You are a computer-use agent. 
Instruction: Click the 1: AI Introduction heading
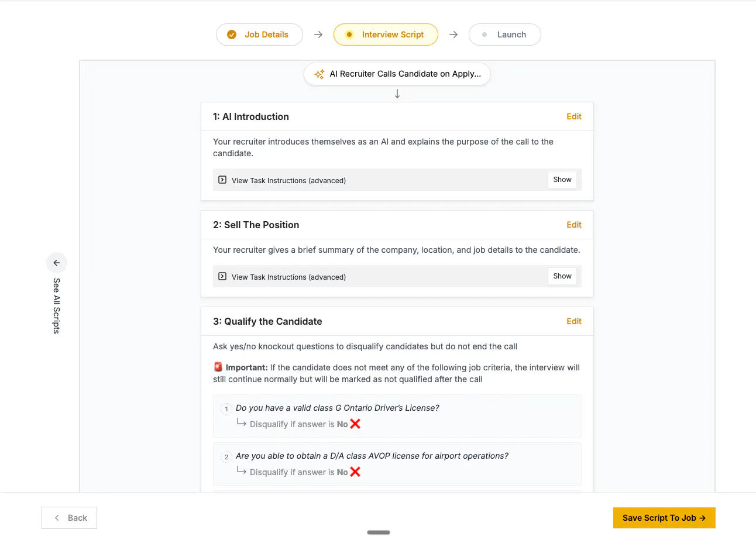[251, 116]
